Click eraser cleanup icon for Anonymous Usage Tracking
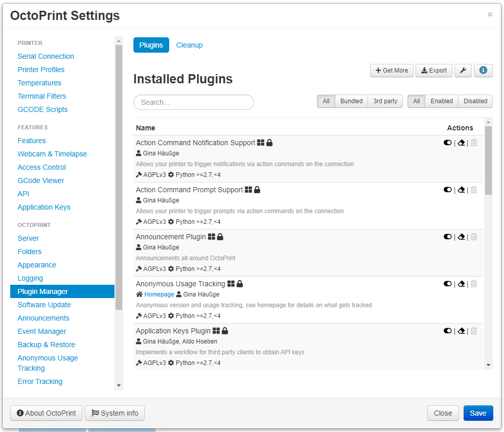This screenshot has height=432, width=504. pyautogui.click(x=461, y=284)
